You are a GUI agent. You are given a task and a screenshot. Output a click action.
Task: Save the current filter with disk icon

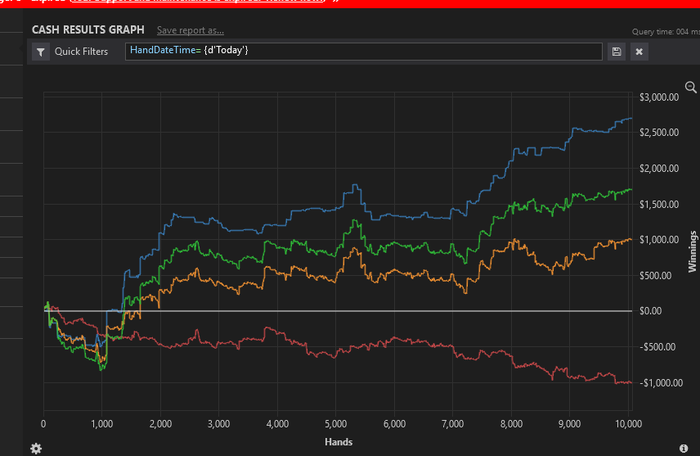coord(617,52)
